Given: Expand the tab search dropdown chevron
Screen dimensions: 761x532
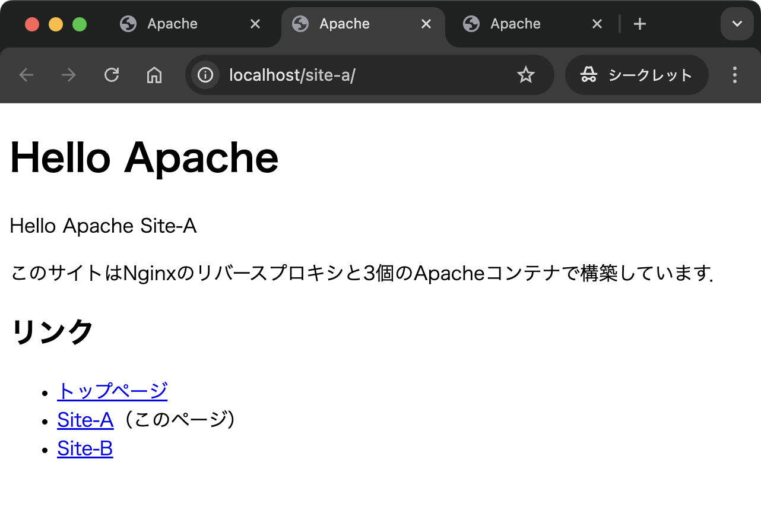Looking at the screenshot, I should pos(737,24).
